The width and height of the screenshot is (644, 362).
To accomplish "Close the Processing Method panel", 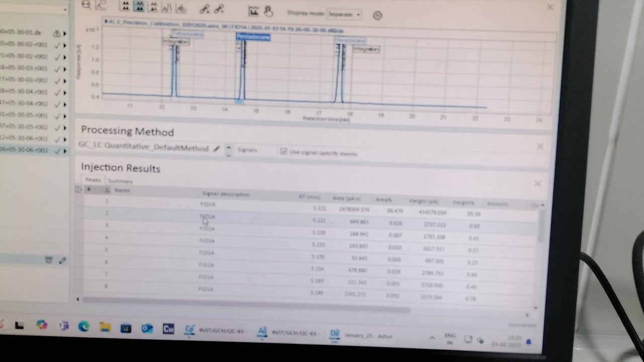I will tap(540, 146).
